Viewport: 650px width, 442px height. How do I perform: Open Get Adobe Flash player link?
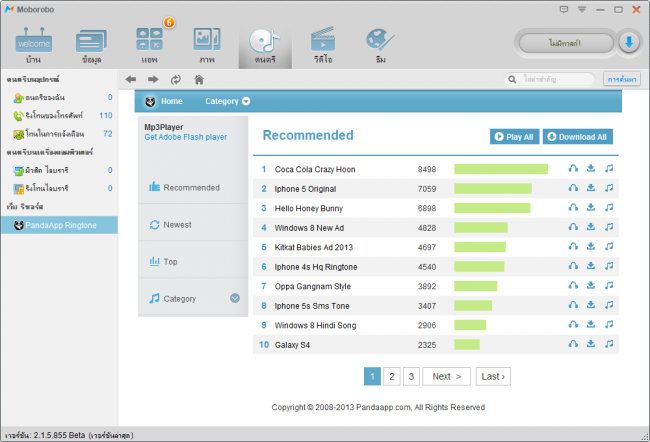[x=186, y=137]
